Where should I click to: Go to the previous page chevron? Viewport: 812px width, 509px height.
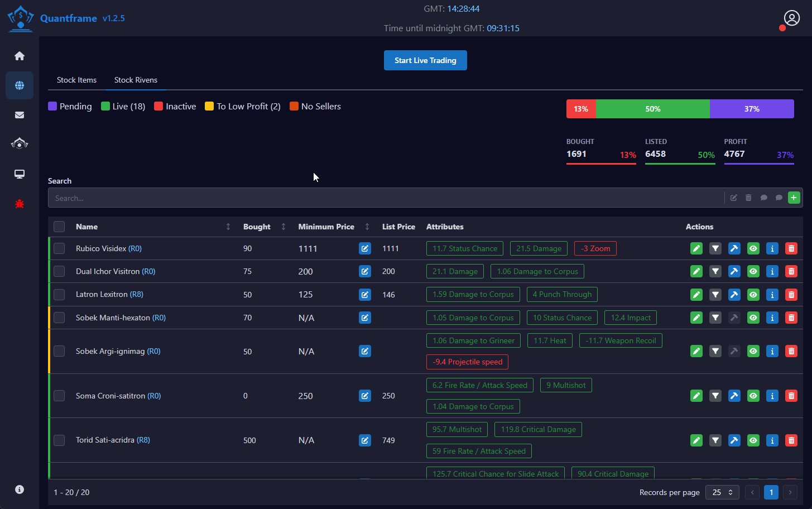(x=752, y=492)
